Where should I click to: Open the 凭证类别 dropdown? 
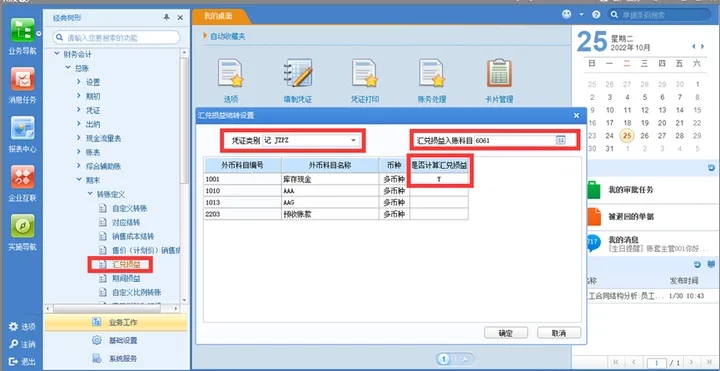tap(354, 141)
